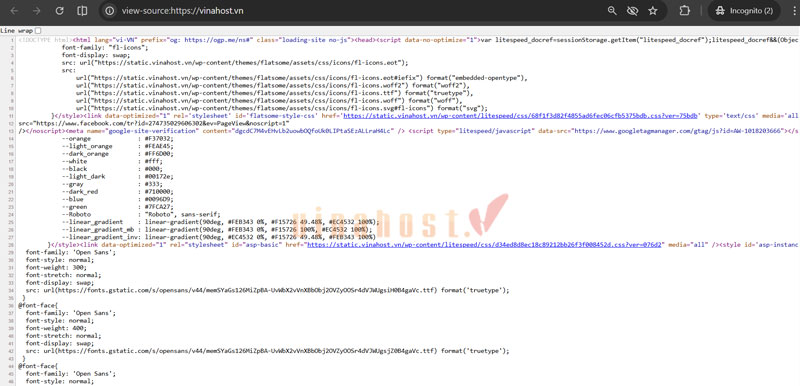Viewport: 800px width, 386px height.
Task: Click the "--gray : #333;" line
Action: 112,184
